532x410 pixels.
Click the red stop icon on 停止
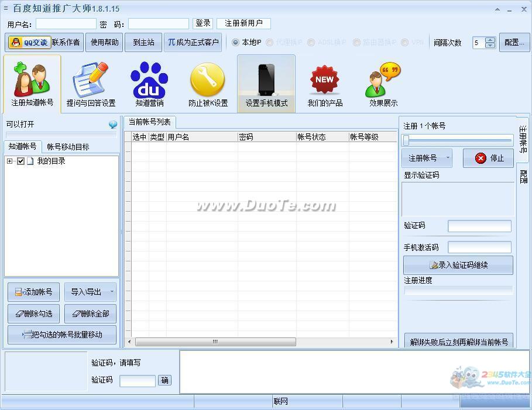click(x=480, y=158)
